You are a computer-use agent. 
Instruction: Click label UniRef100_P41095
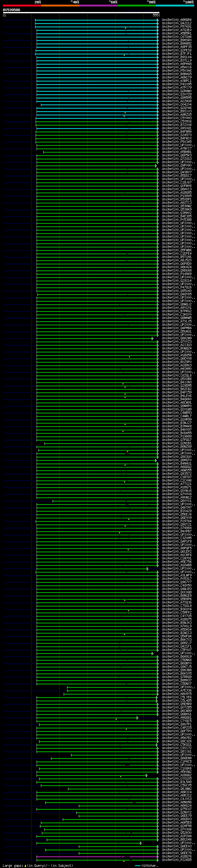click(177, 84)
